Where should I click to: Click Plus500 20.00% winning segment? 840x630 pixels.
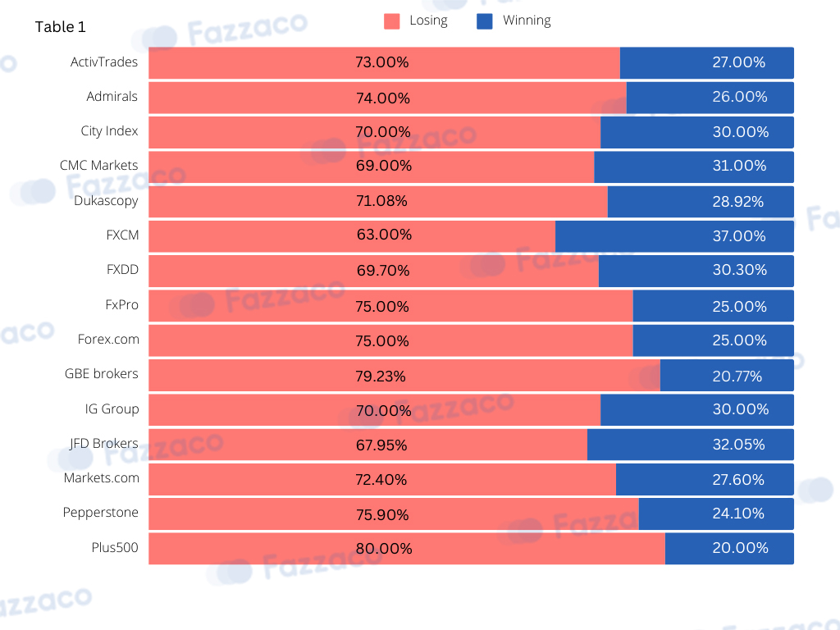coord(729,549)
